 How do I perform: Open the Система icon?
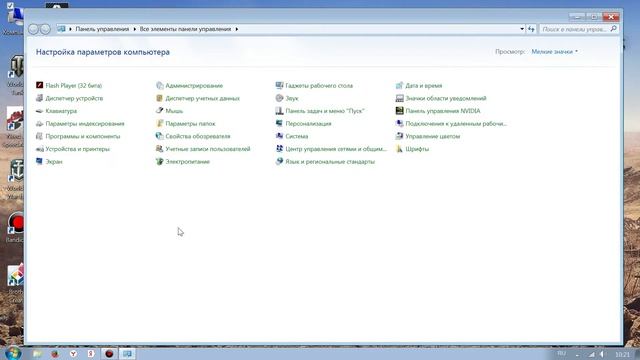[x=280, y=136]
